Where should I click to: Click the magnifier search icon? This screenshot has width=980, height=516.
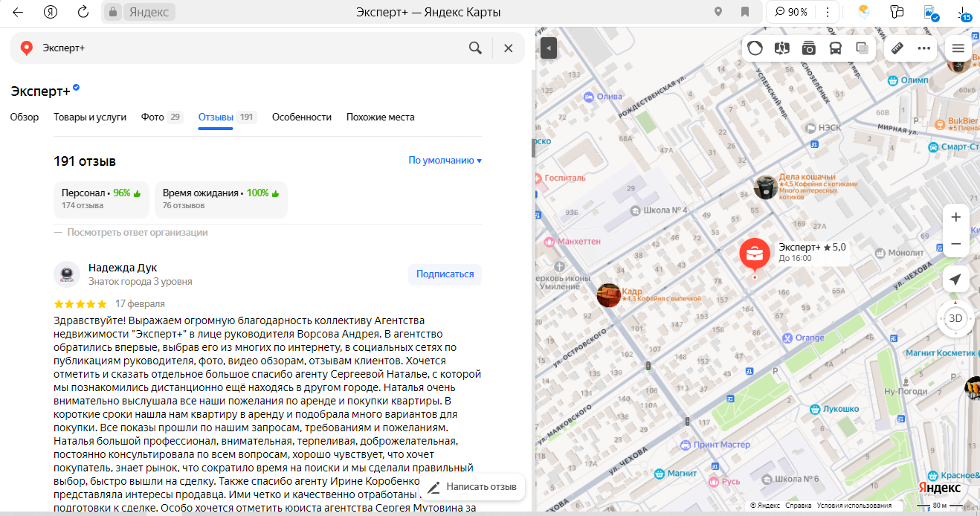(475, 48)
